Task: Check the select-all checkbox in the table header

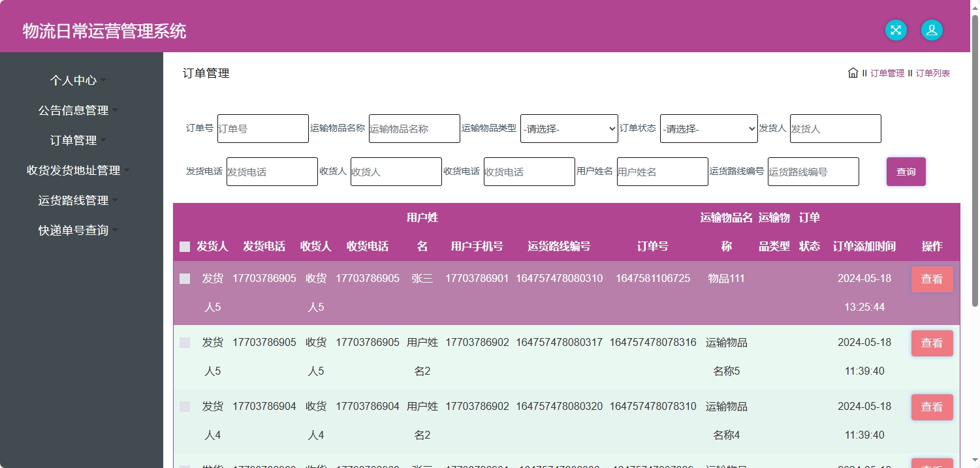Action: pos(184,246)
